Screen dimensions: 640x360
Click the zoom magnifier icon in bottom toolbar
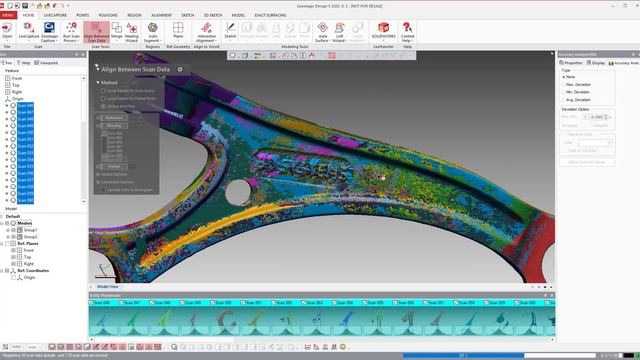click(x=174, y=347)
